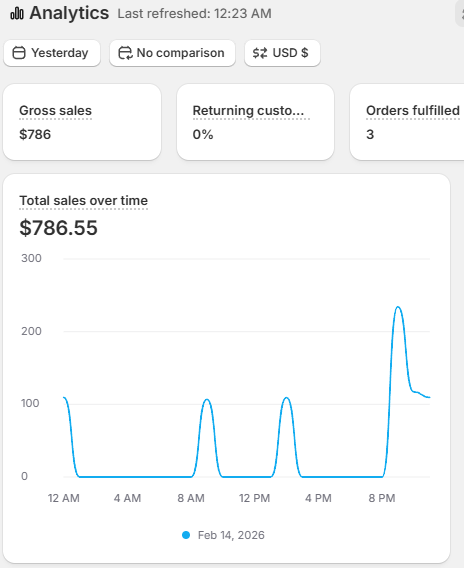Click the 200 y-axis label

pos(31,331)
